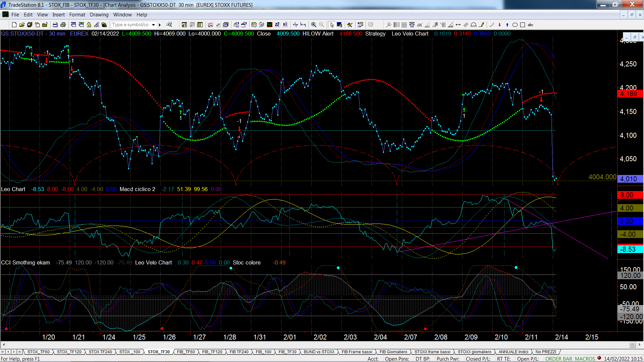Click the go arrow beside symbol box
The height and width of the screenshot is (362, 644).
(x=160, y=25)
